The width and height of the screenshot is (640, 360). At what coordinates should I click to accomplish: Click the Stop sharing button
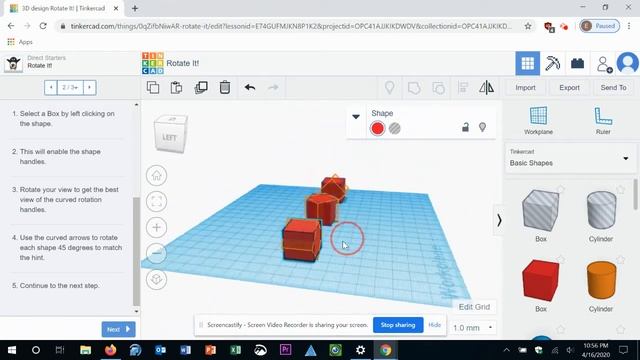coord(398,325)
